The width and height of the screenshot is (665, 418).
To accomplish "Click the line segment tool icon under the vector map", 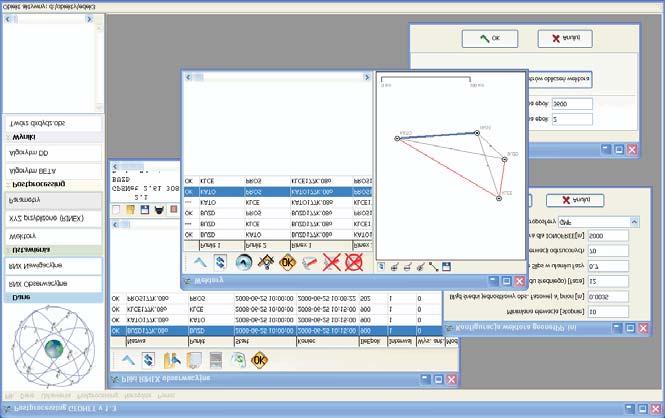I will (433, 267).
